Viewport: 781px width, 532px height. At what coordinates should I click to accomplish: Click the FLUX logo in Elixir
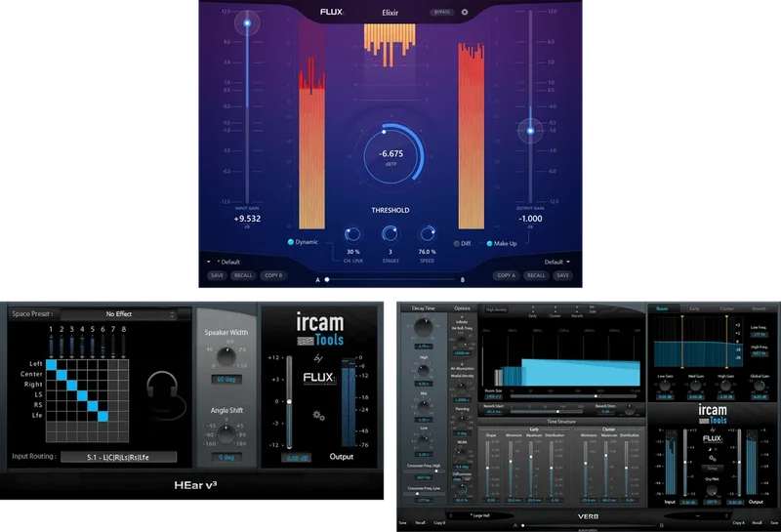coord(332,12)
